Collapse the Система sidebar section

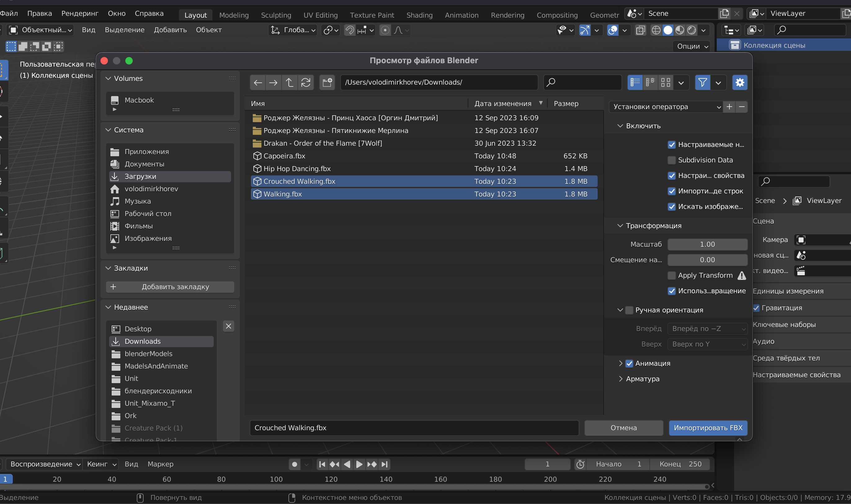click(108, 130)
